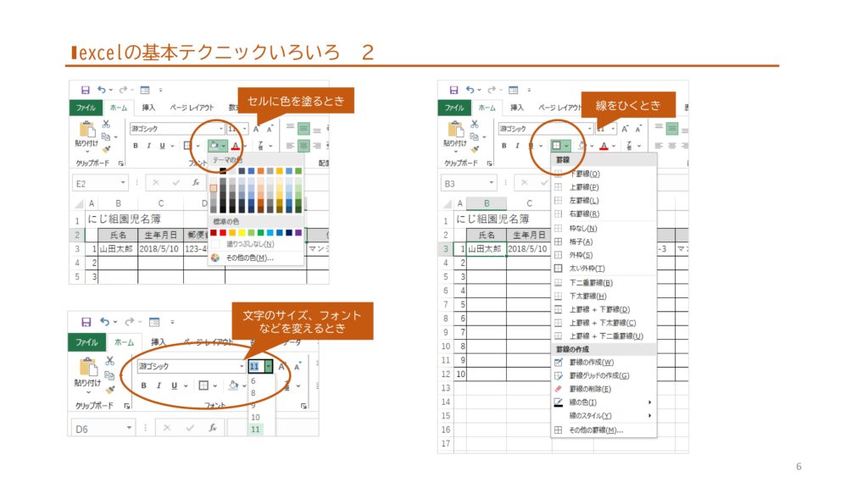868x488 pixels.
Task: Open the 挿入 tab in the top-left Excel window
Action: tap(148, 108)
